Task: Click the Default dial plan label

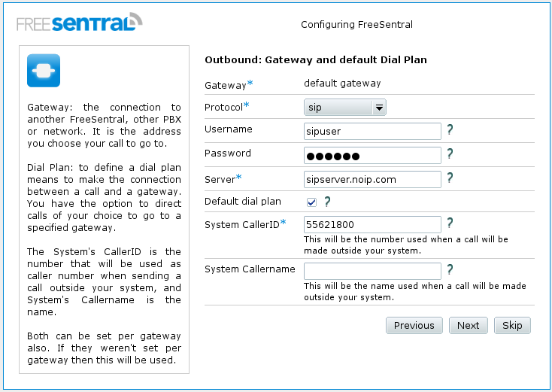Action: coord(243,202)
